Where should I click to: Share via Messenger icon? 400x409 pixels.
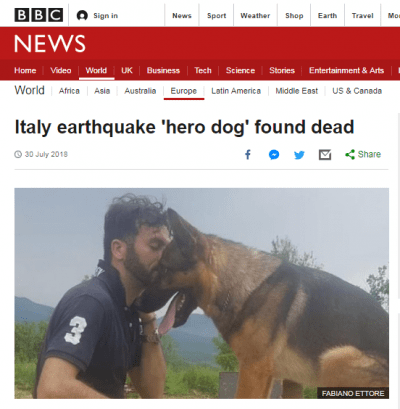click(274, 155)
